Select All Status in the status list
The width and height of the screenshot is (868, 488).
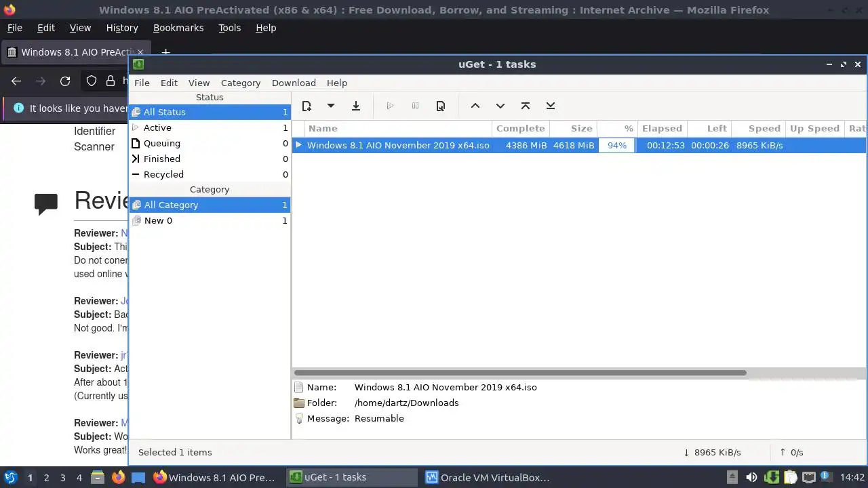pyautogui.click(x=210, y=112)
